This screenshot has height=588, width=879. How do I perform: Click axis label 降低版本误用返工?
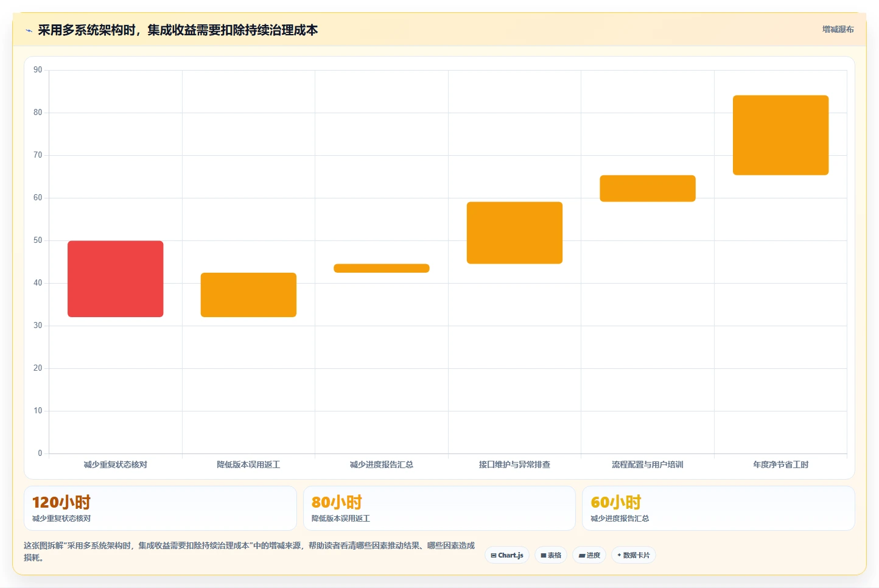coord(248,464)
